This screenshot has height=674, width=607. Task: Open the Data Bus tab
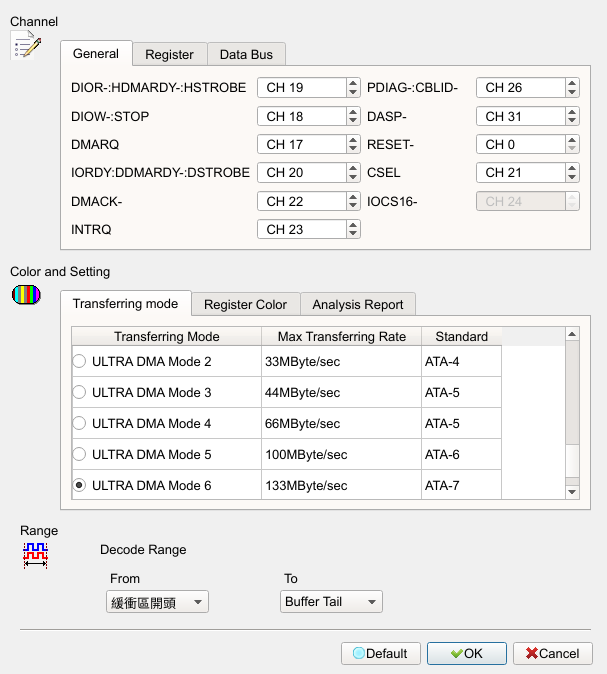pyautogui.click(x=246, y=55)
